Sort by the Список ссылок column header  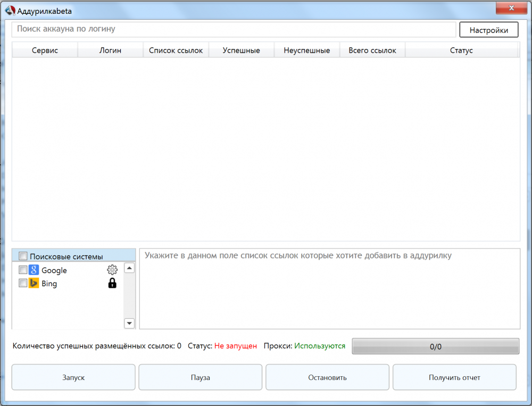point(176,50)
